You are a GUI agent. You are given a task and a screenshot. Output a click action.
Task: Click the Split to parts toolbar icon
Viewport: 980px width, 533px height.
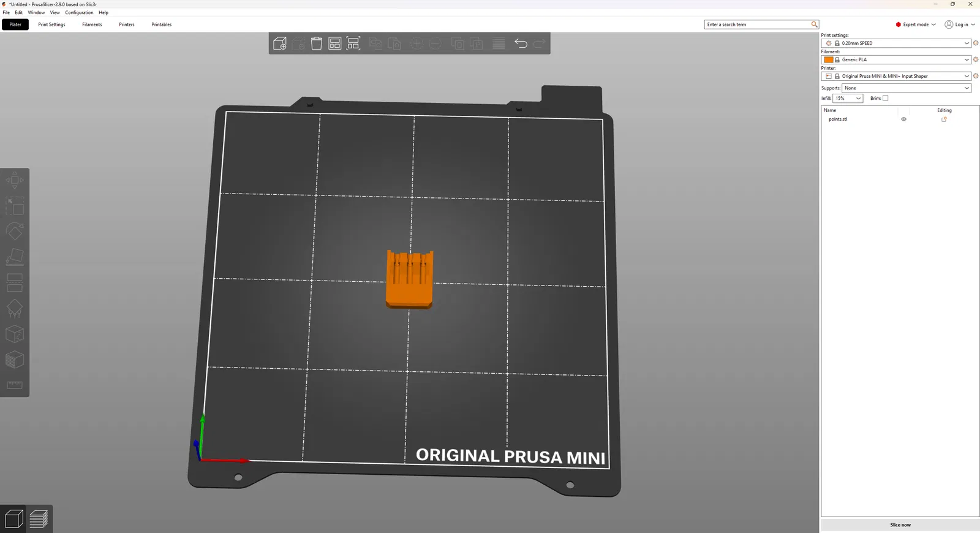point(476,43)
